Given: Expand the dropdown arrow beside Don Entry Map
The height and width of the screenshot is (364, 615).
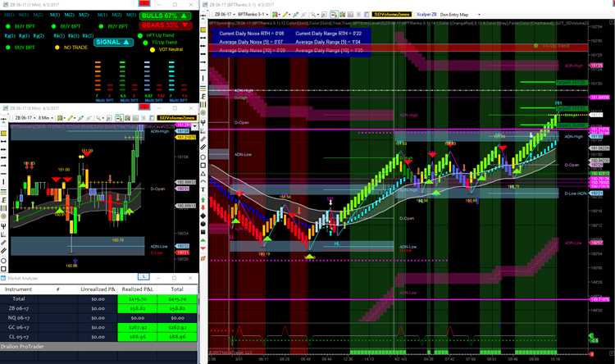Looking at the screenshot, I should pos(479,15).
